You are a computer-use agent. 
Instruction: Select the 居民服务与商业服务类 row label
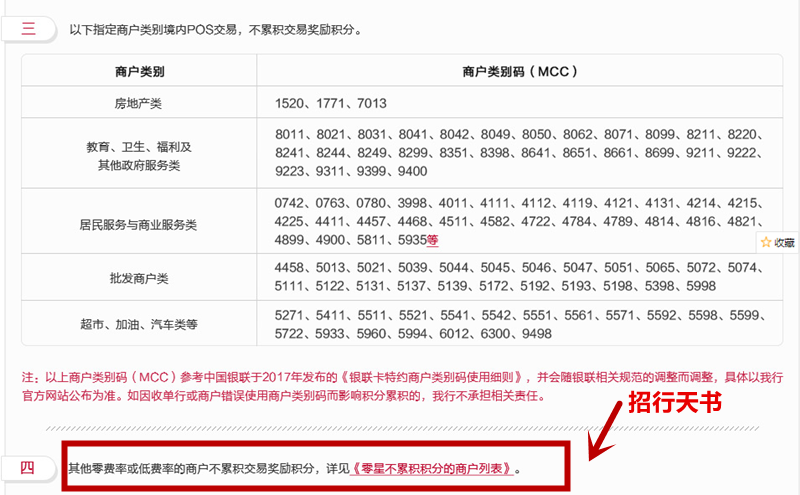coord(138,225)
